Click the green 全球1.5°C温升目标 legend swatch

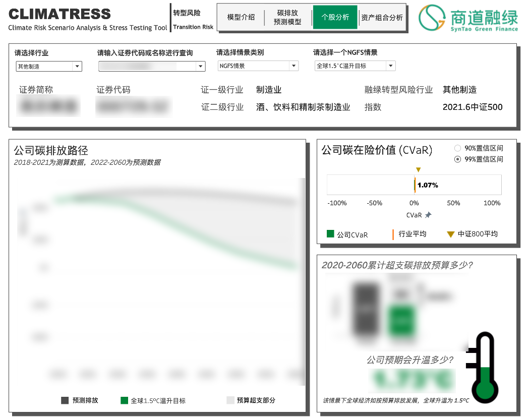coord(124,400)
